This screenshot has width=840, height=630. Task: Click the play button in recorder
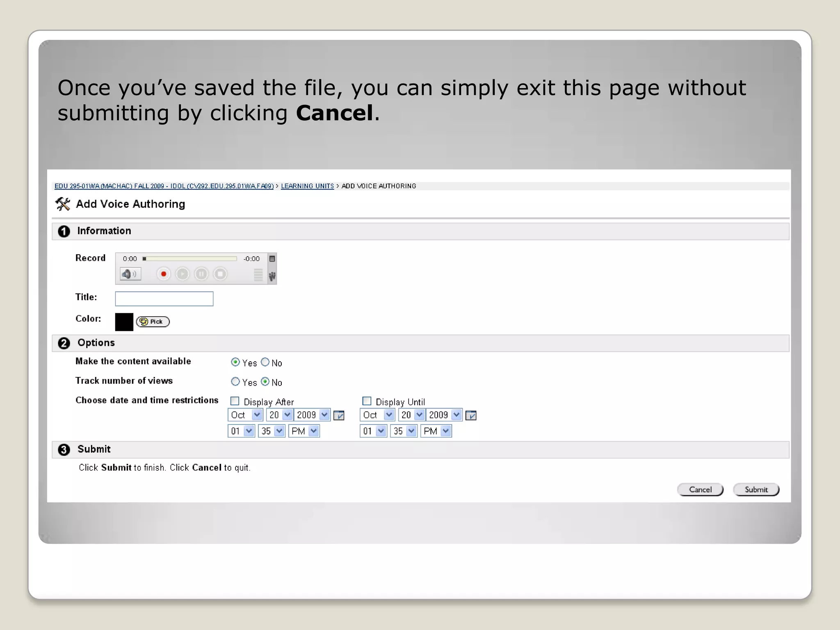pyautogui.click(x=182, y=274)
